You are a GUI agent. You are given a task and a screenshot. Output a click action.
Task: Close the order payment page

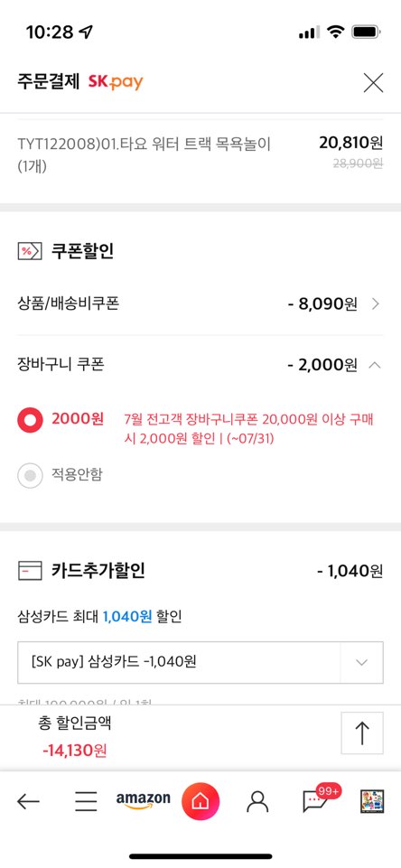point(373,83)
